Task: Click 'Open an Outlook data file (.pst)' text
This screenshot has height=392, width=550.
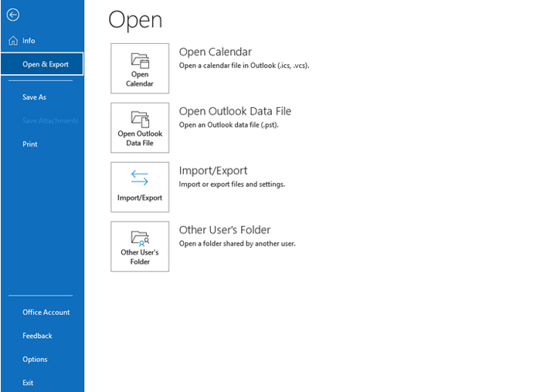Action: (229, 125)
